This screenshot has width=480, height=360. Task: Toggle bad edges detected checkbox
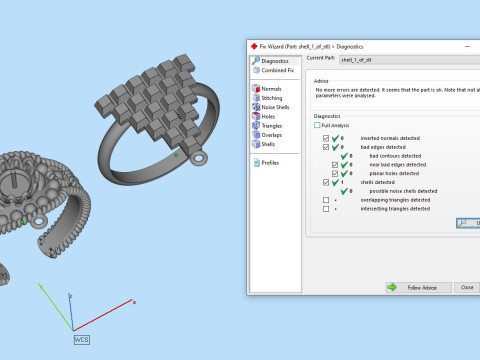pos(326,147)
